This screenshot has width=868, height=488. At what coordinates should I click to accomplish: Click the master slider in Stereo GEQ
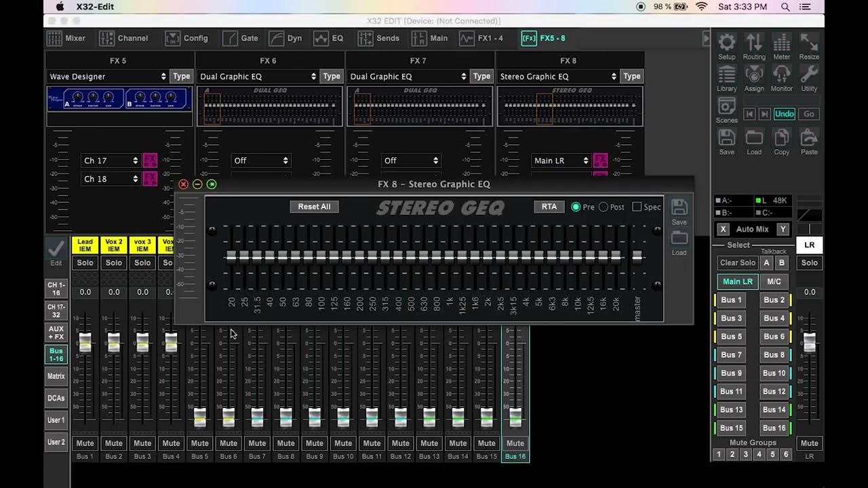(x=637, y=256)
